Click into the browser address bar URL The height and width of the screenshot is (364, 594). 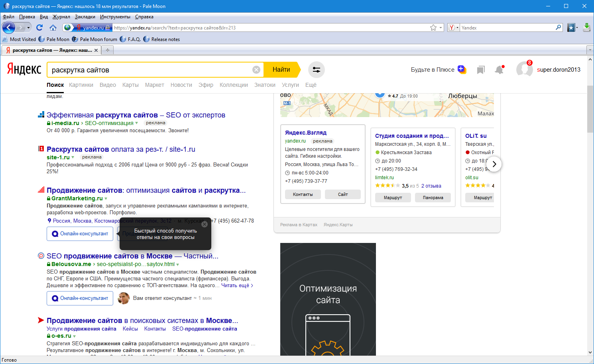coord(271,27)
